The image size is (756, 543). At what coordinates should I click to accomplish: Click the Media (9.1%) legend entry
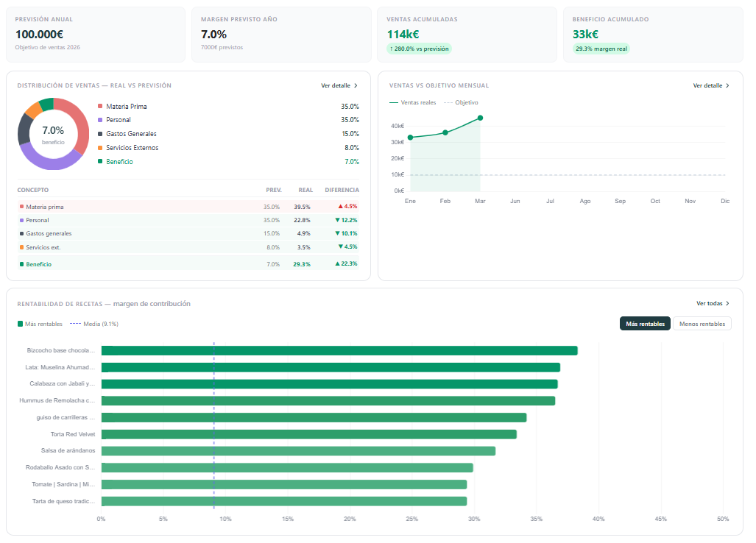tap(94, 324)
